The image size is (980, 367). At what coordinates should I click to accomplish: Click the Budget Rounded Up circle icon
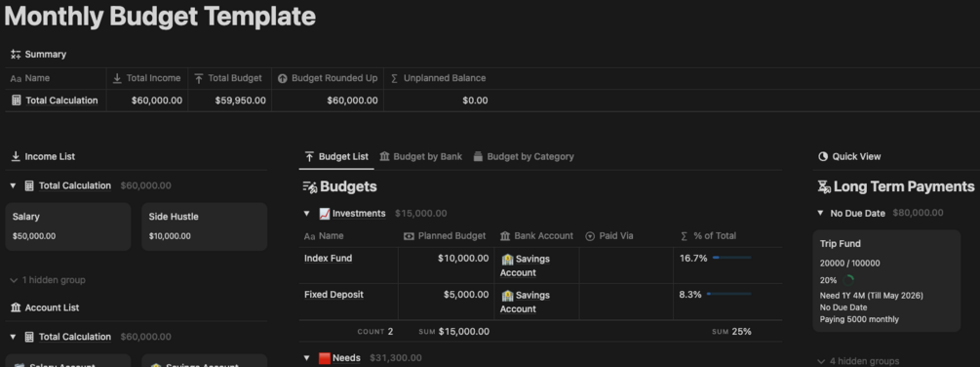(x=282, y=78)
